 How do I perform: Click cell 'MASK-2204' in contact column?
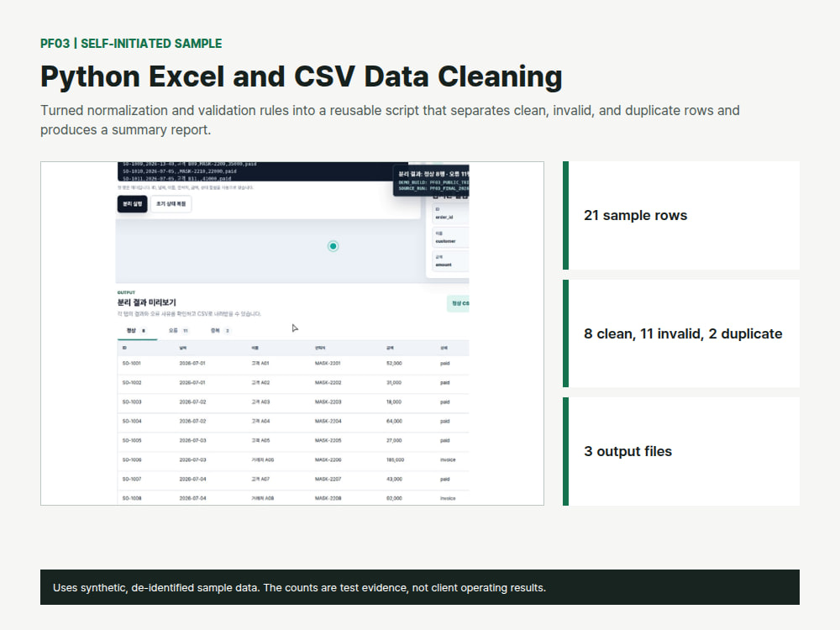click(328, 421)
